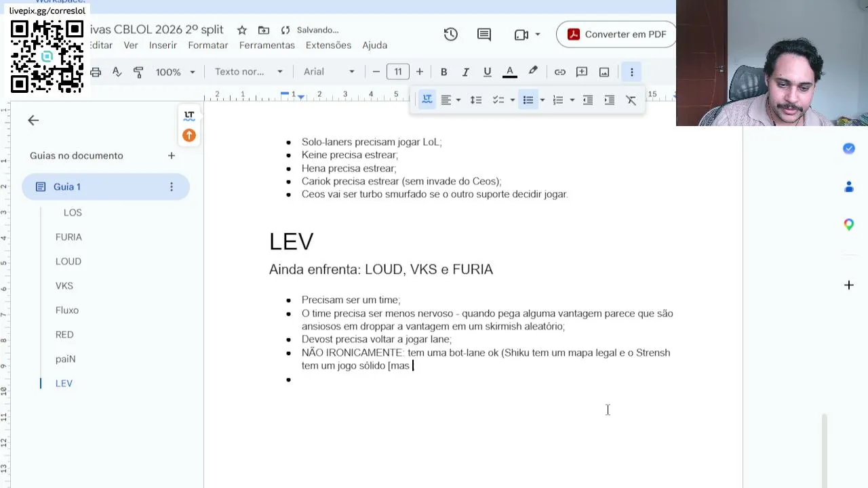Click Converter em PDF button
The image size is (868, 488).
(616, 35)
